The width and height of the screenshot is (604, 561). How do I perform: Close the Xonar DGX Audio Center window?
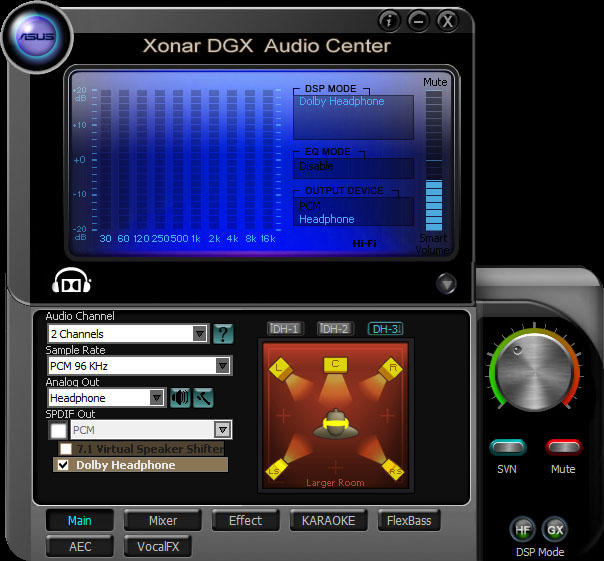click(x=448, y=21)
